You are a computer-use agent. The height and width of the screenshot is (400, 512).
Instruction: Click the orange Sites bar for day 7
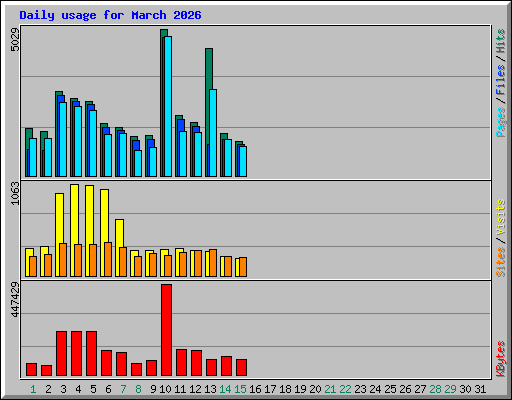(x=123, y=262)
